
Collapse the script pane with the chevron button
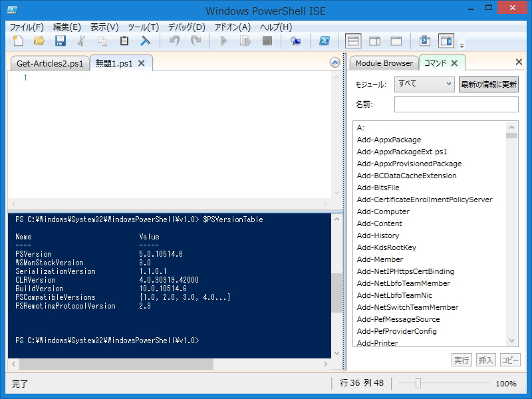pyautogui.click(x=334, y=63)
